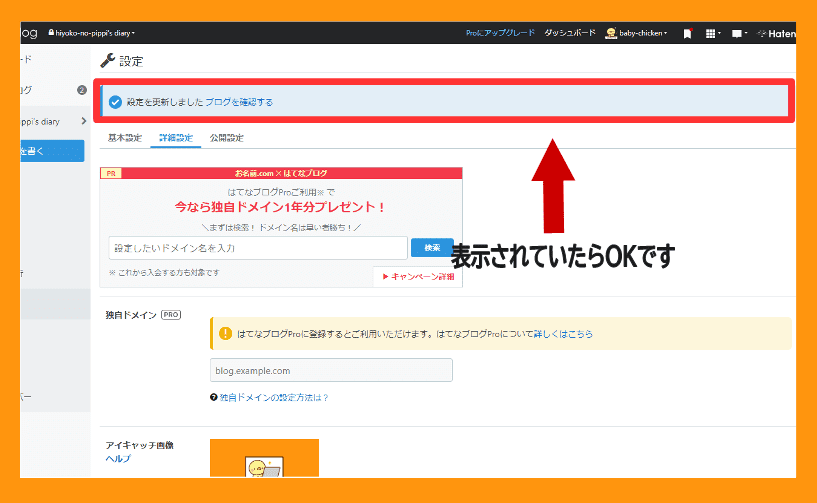Click the lock icon beside the blog name

[x=51, y=32]
